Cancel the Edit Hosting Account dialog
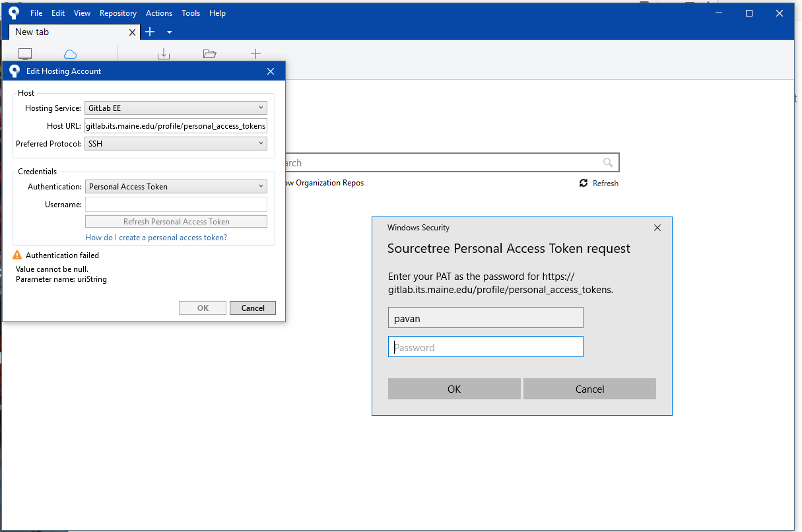 pos(253,308)
